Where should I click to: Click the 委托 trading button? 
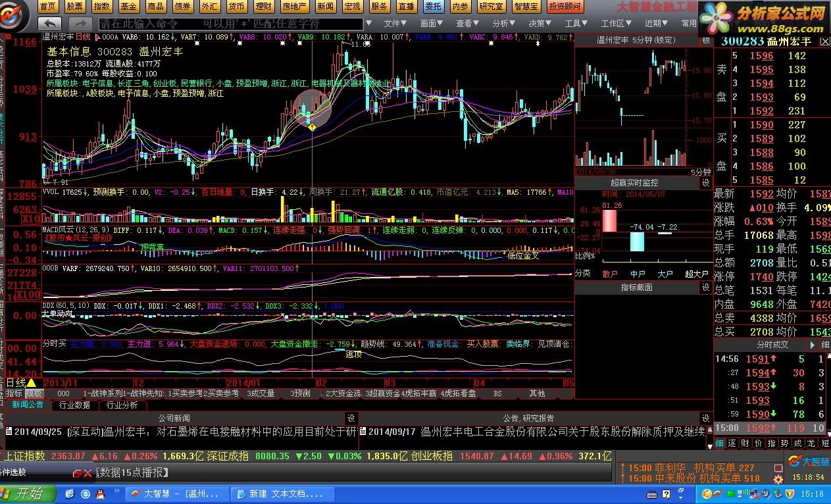(432, 7)
